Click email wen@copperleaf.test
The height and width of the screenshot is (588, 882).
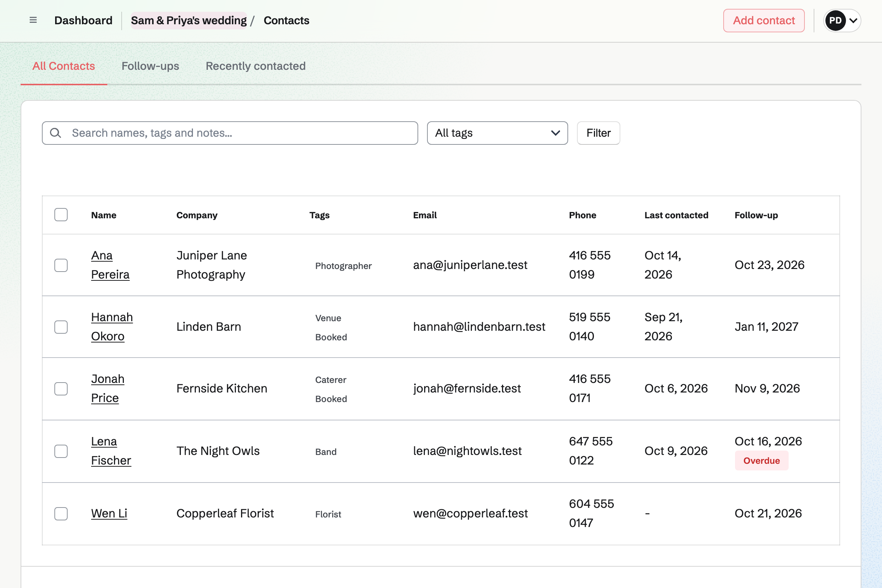(471, 513)
